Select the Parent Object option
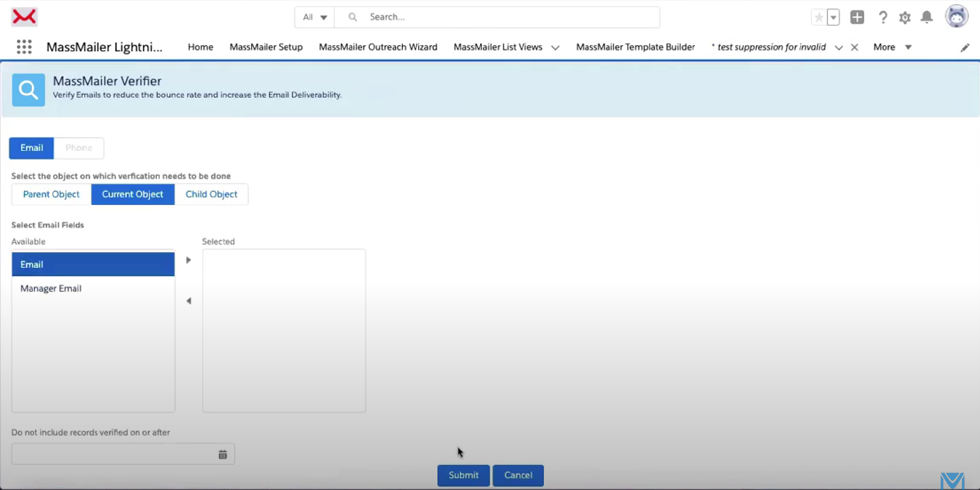The image size is (980, 490). tap(51, 194)
